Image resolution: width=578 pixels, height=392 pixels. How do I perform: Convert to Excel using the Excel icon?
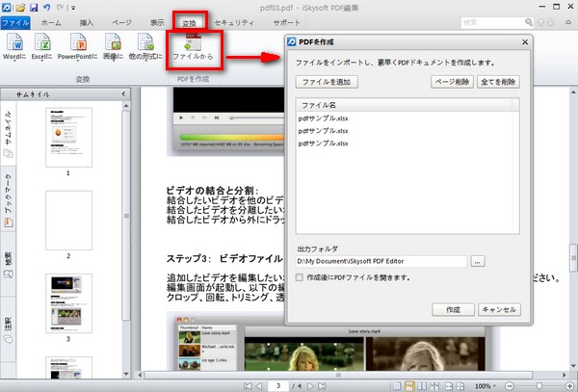41,41
